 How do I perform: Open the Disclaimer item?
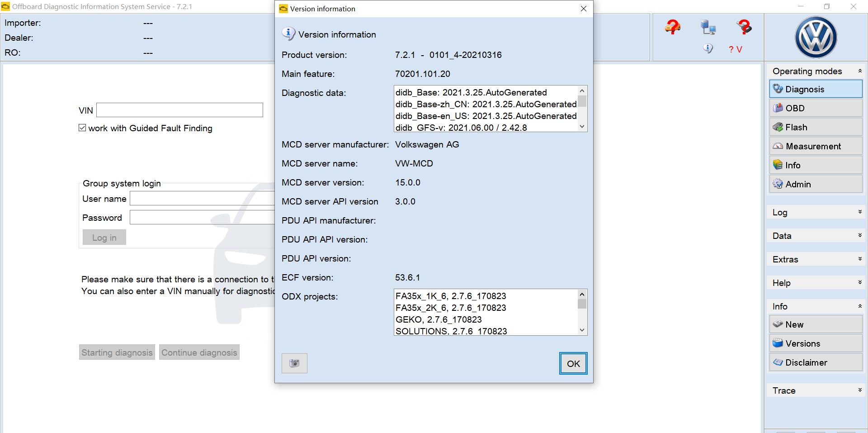816,362
